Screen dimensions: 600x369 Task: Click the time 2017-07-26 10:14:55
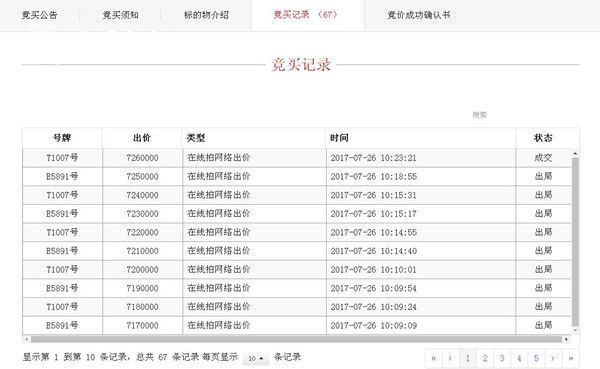(x=373, y=232)
